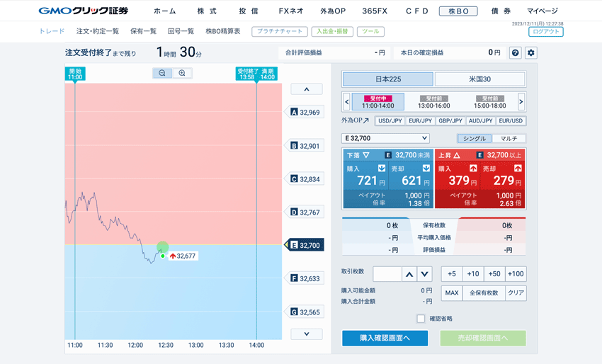
Task: Click the GMOクリック証券 logo
Action: [84, 11]
